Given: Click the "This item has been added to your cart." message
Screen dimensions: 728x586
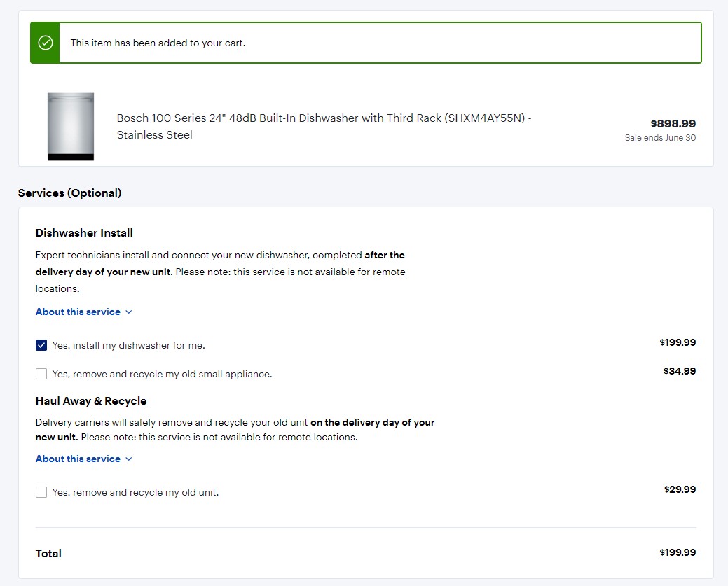Looking at the screenshot, I should 158,43.
